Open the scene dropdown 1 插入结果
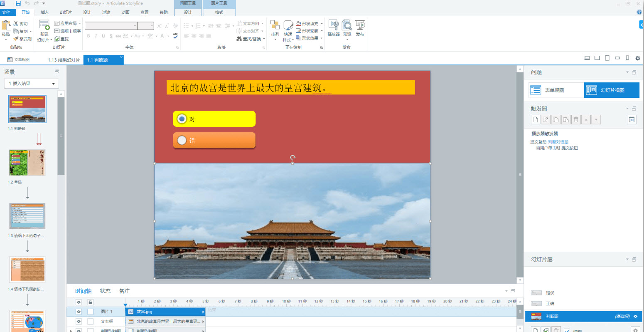644x332 pixels. (32, 84)
